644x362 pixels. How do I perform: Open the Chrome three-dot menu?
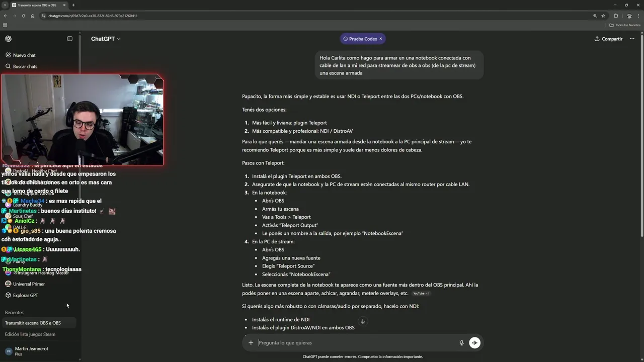pos(639,16)
